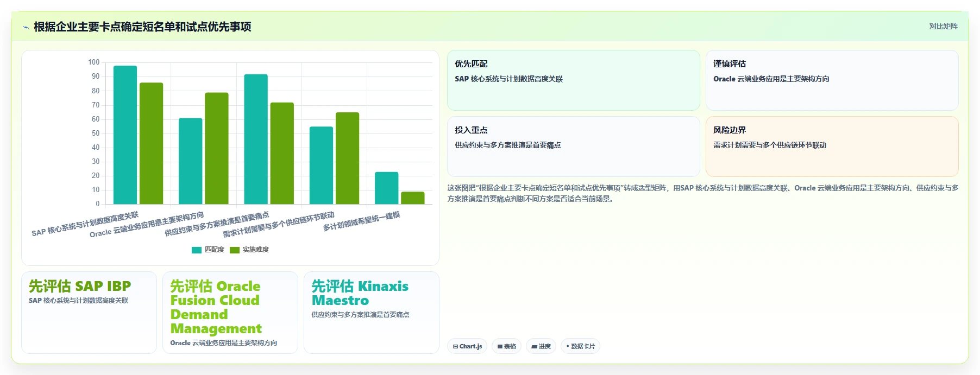Click the 谨慎评估 card heading

point(730,64)
